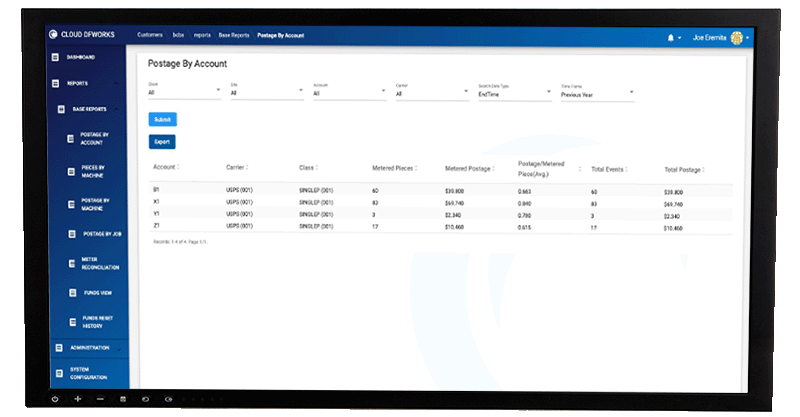
Task: Click account cell X1
Action: pos(156,202)
